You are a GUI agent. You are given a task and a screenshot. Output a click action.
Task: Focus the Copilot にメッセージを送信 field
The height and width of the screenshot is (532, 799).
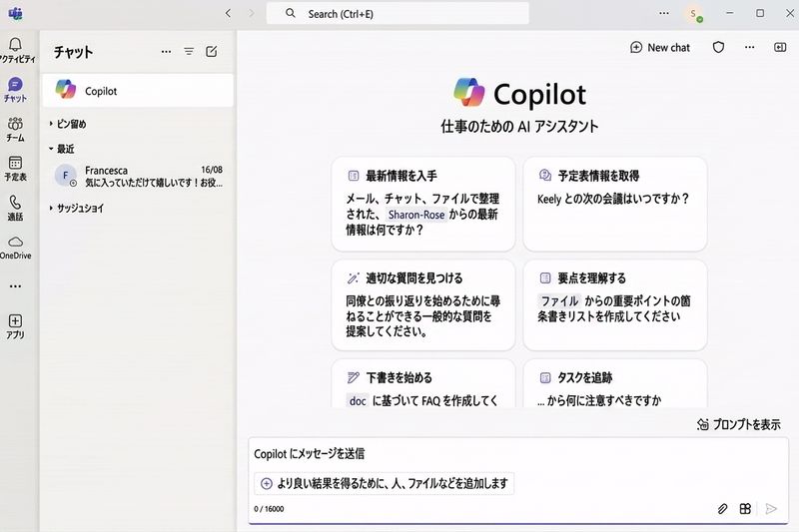tap(517, 453)
